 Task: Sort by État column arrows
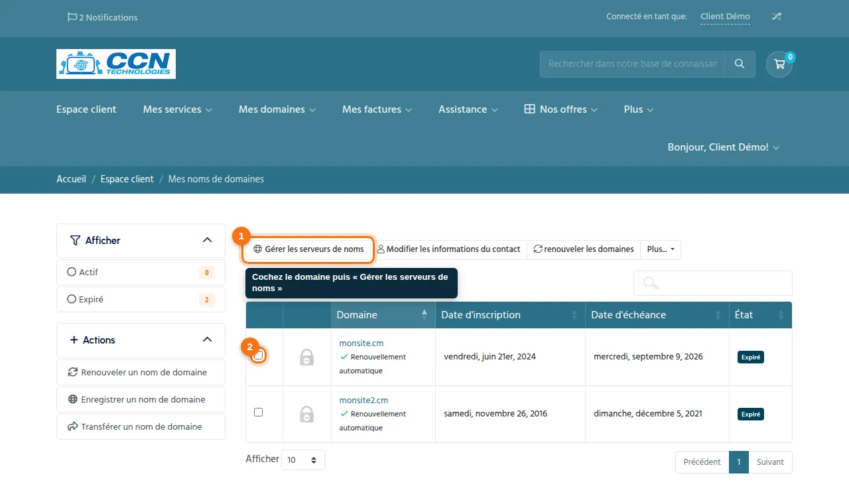[x=781, y=315]
